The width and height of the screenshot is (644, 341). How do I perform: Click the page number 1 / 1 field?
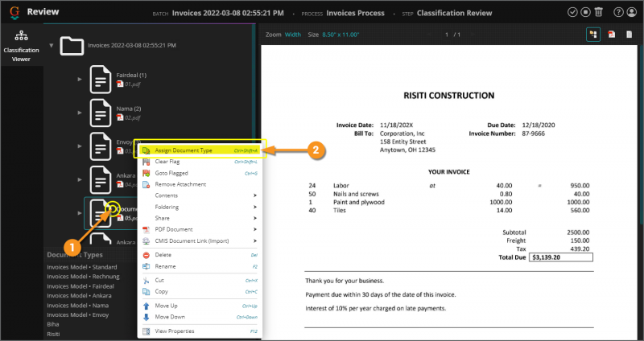452,35
